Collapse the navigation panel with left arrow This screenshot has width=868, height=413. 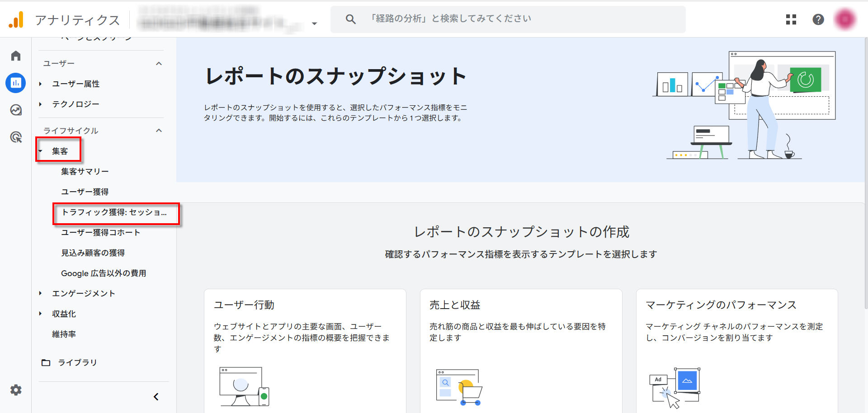[x=156, y=397]
